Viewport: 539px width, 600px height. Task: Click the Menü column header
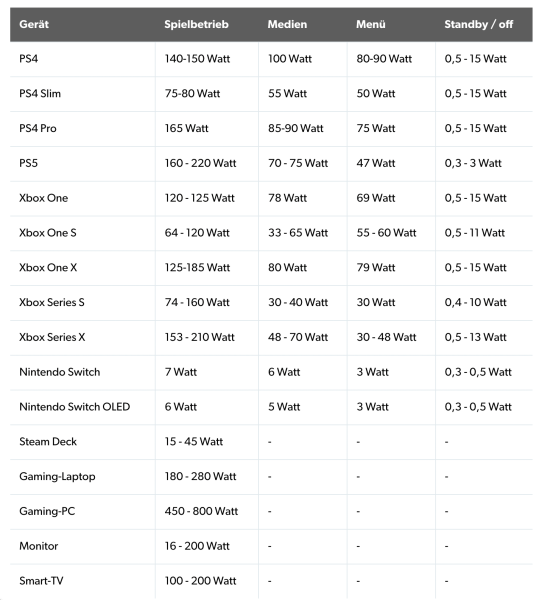click(x=370, y=24)
